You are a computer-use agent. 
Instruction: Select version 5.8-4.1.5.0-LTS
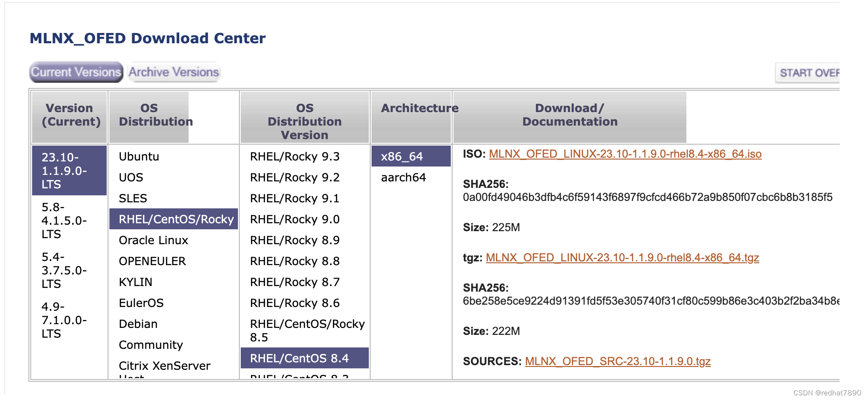(x=69, y=220)
